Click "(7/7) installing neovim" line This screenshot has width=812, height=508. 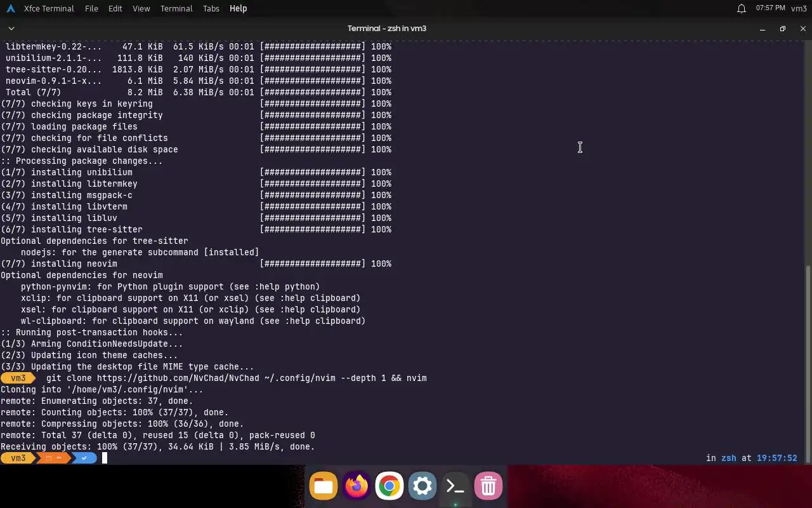196,264
